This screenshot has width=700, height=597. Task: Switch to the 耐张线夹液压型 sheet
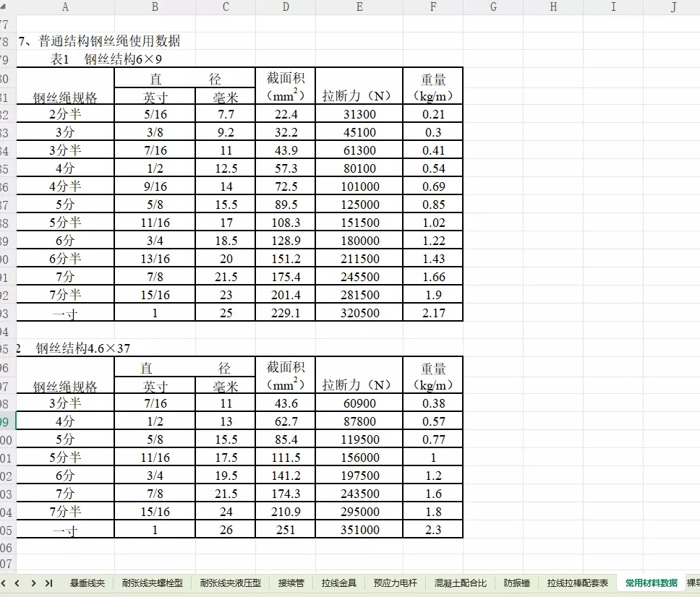click(x=230, y=583)
